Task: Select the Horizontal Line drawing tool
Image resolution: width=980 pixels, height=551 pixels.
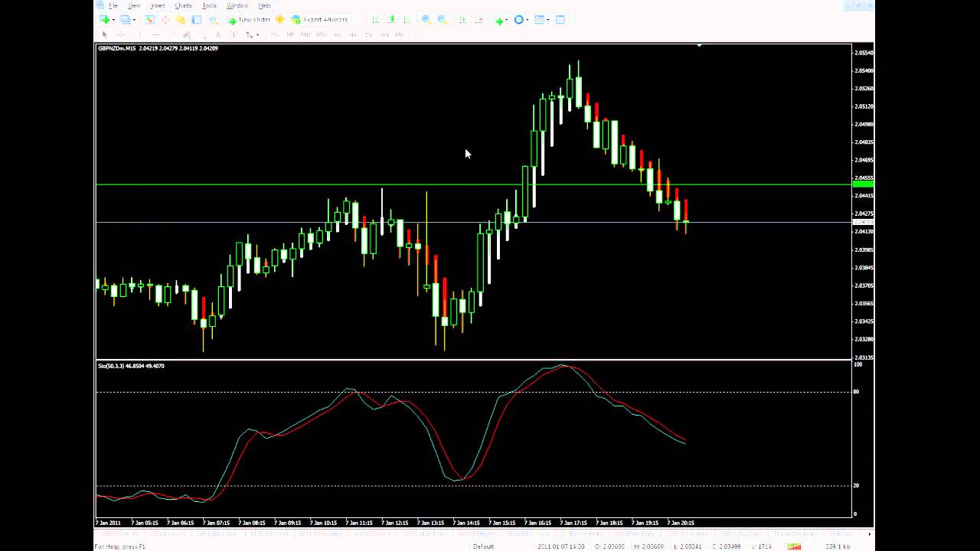Action: point(155,34)
